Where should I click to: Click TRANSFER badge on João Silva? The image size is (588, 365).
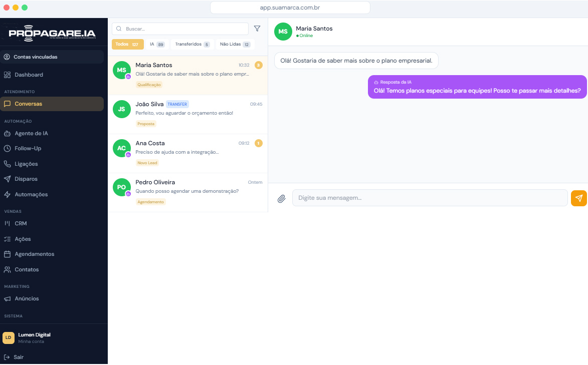[177, 104]
